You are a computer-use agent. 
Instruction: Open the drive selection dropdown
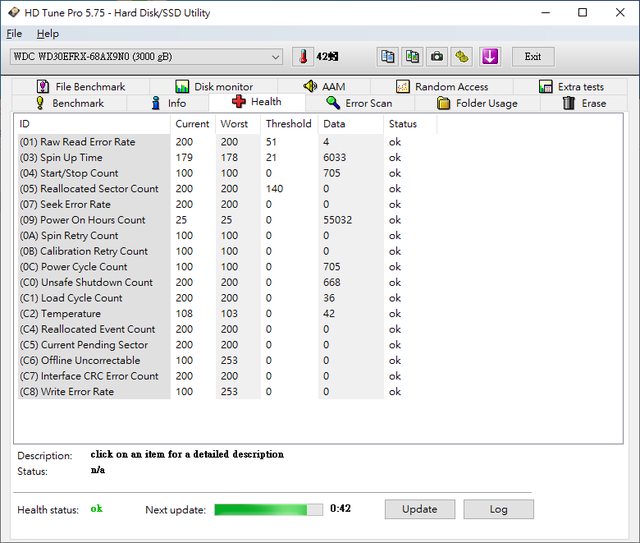(x=146, y=57)
